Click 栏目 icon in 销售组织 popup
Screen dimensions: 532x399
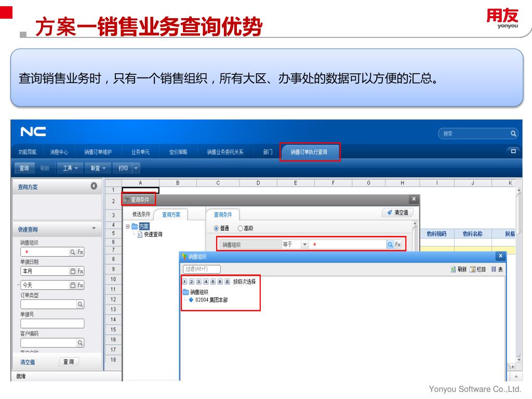tap(472, 269)
